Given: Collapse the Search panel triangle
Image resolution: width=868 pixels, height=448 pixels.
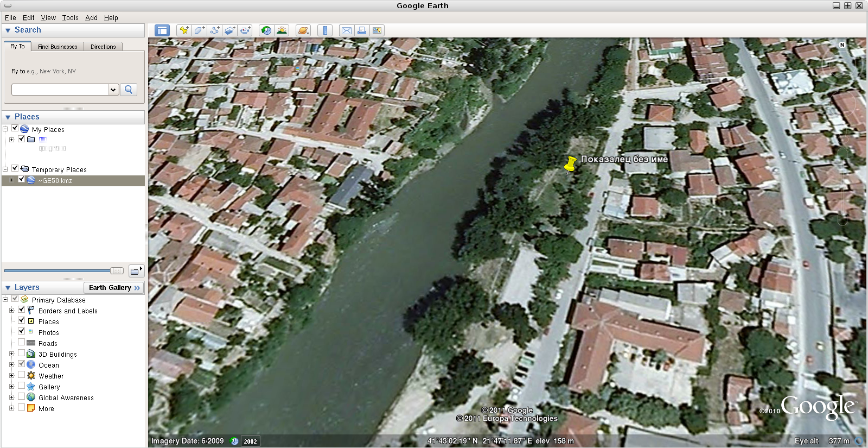Looking at the screenshot, I should (8, 30).
